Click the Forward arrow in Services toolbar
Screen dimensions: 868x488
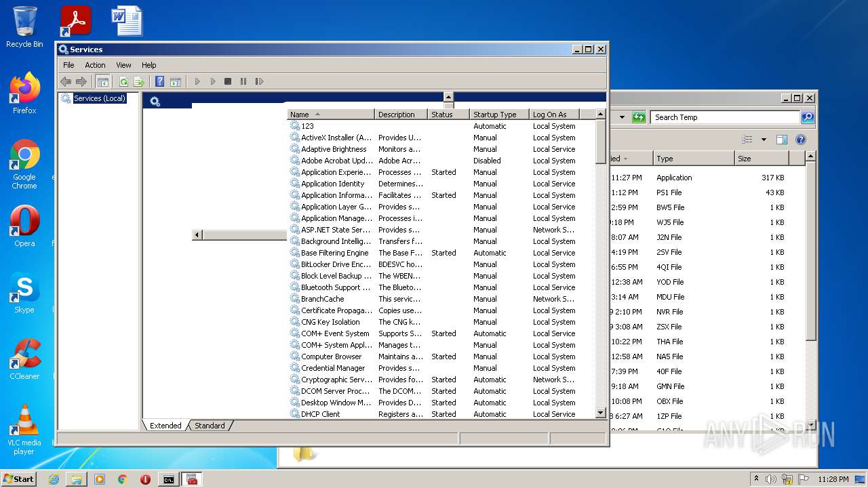tap(81, 81)
